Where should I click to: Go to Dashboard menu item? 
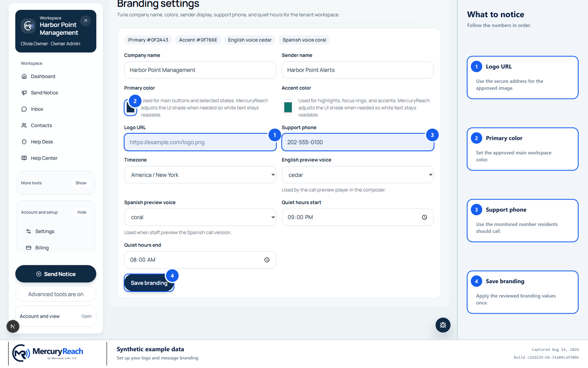[43, 76]
